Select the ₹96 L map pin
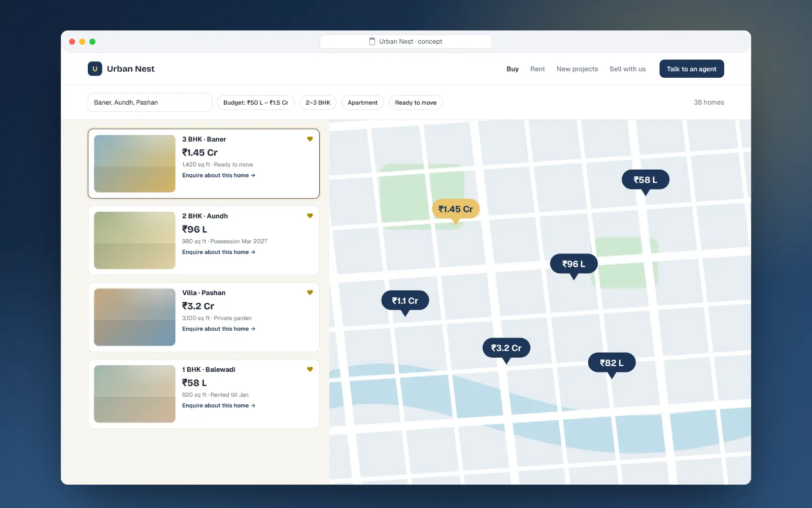 coord(574,264)
